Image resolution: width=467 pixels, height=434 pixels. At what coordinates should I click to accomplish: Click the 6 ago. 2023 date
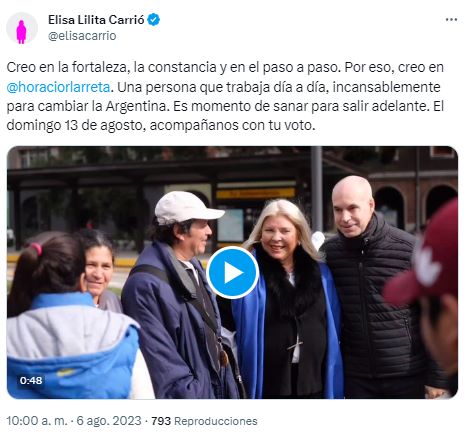click(x=109, y=421)
